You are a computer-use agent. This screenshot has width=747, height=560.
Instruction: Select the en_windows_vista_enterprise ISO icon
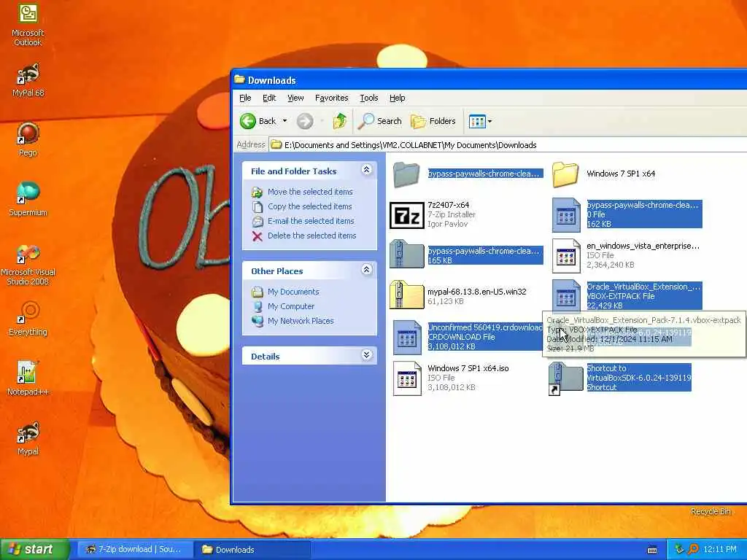(x=566, y=256)
